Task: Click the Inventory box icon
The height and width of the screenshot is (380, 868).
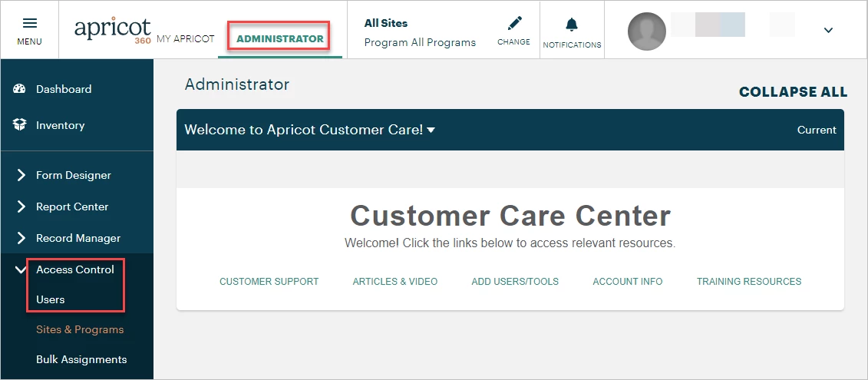Action: 19,125
